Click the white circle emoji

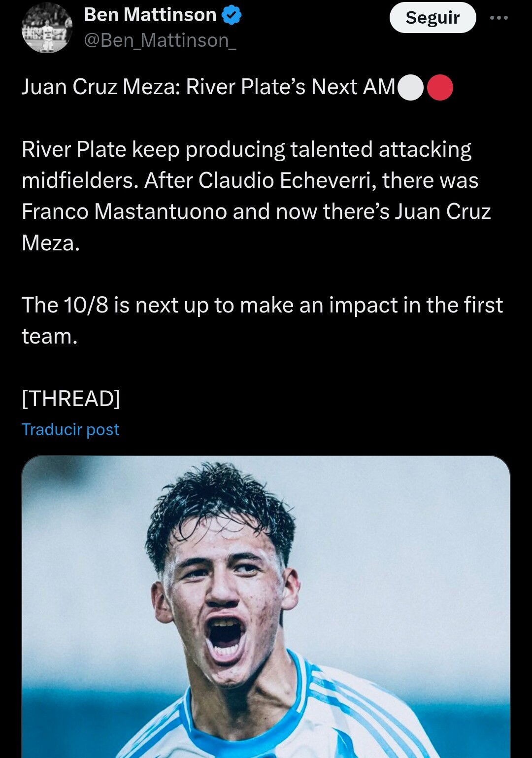click(410, 88)
